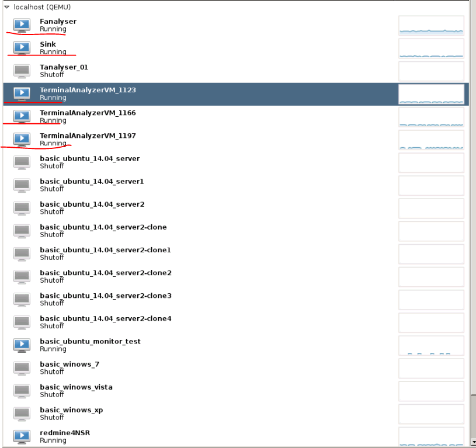The image size is (476, 448).
Task: Click the Tanalyser_01 shutoff VM icon
Action: pos(22,71)
